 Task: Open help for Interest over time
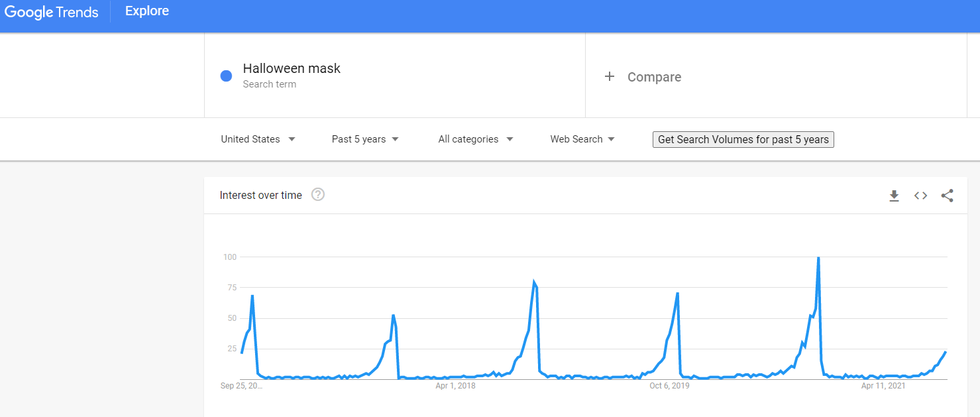tap(318, 195)
